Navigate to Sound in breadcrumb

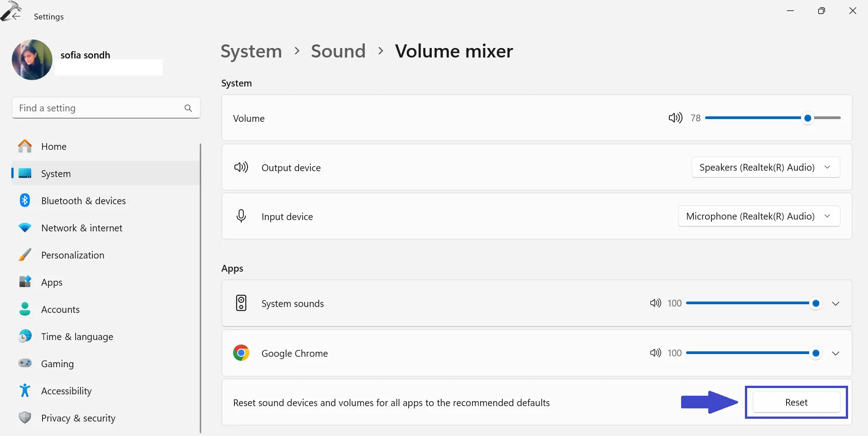tap(338, 51)
